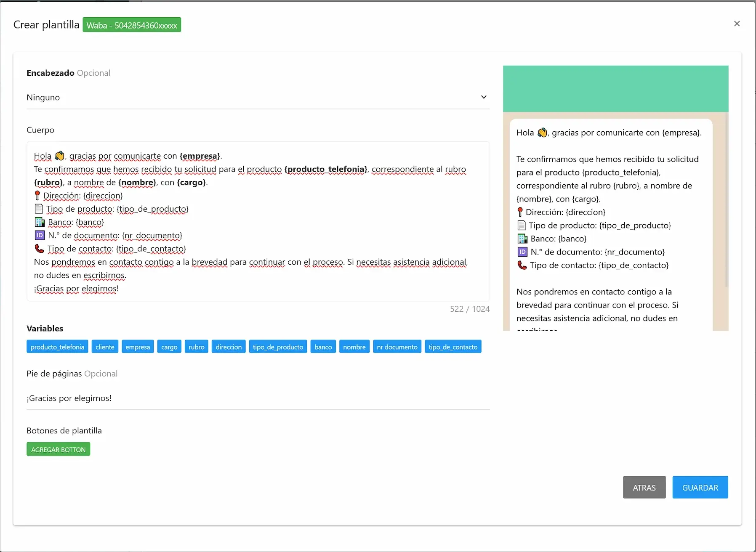Click the AGREGAR BOTTON button
The width and height of the screenshot is (756, 552).
tap(58, 449)
